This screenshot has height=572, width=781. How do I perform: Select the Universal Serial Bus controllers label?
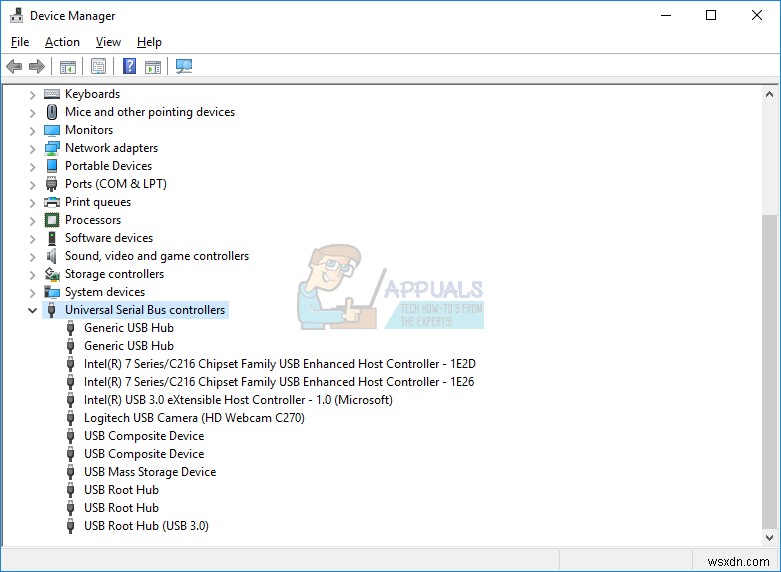pyautogui.click(x=145, y=310)
